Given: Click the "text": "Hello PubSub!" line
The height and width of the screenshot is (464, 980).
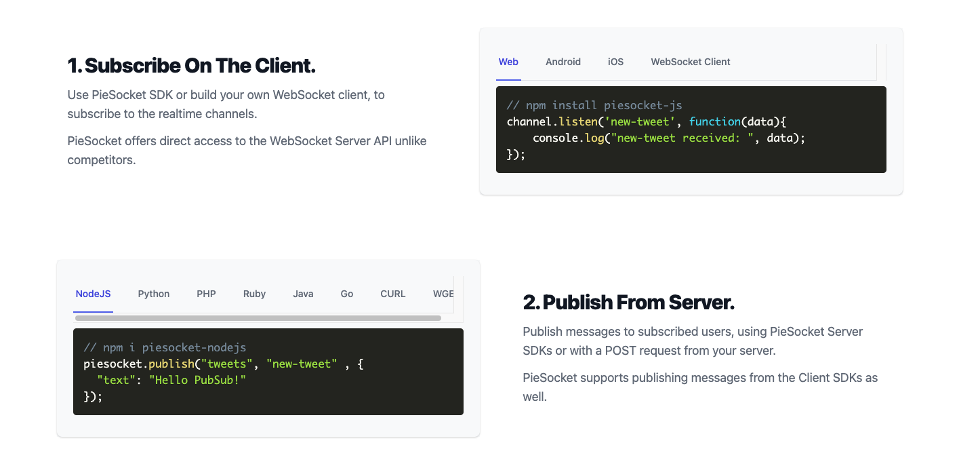Looking at the screenshot, I should [x=171, y=380].
